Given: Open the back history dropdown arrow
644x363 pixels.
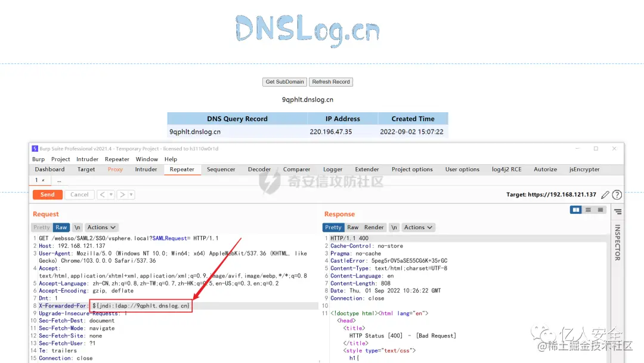Looking at the screenshot, I should (x=111, y=195).
